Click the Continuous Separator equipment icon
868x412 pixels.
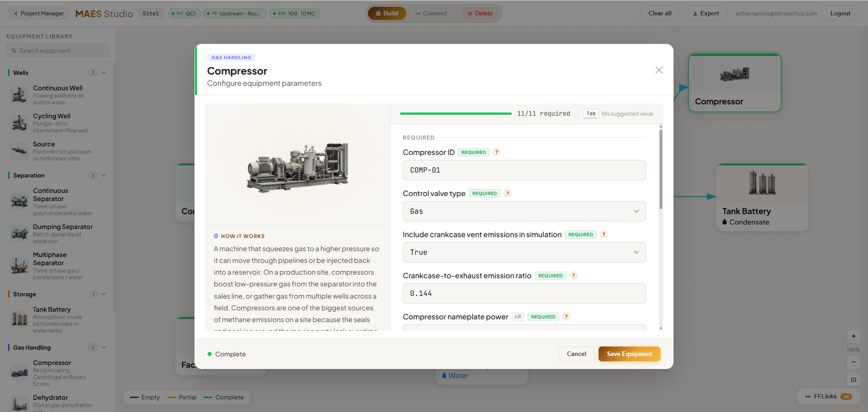pyautogui.click(x=19, y=201)
